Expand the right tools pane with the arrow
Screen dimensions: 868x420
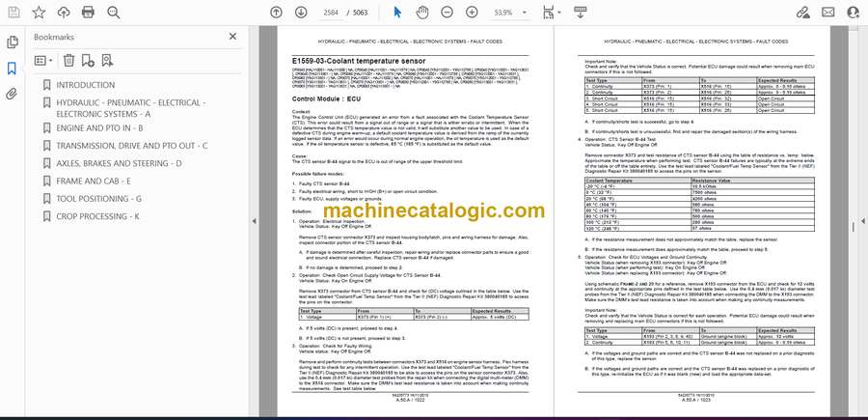(862, 220)
